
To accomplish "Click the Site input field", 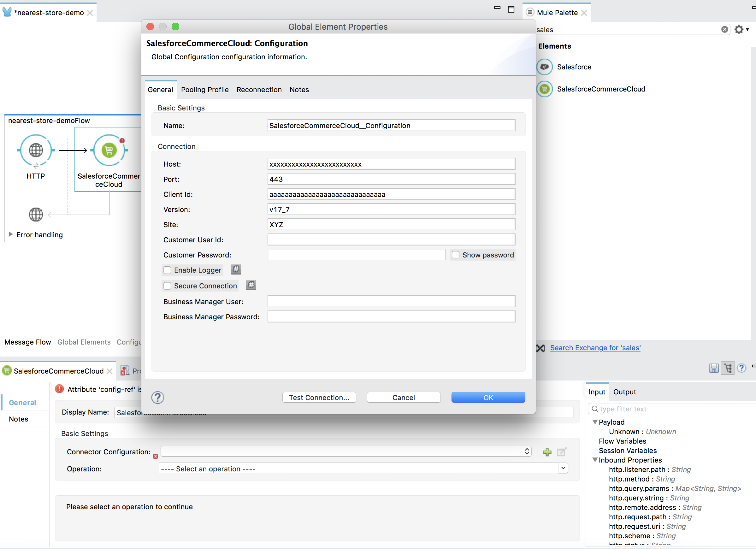I will pos(391,224).
